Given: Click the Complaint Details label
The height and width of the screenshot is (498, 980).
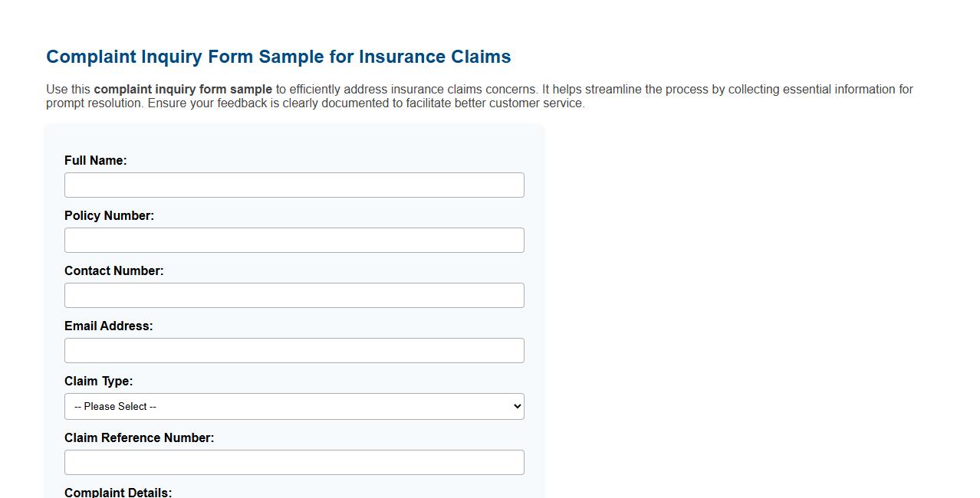Looking at the screenshot, I should [x=118, y=492].
